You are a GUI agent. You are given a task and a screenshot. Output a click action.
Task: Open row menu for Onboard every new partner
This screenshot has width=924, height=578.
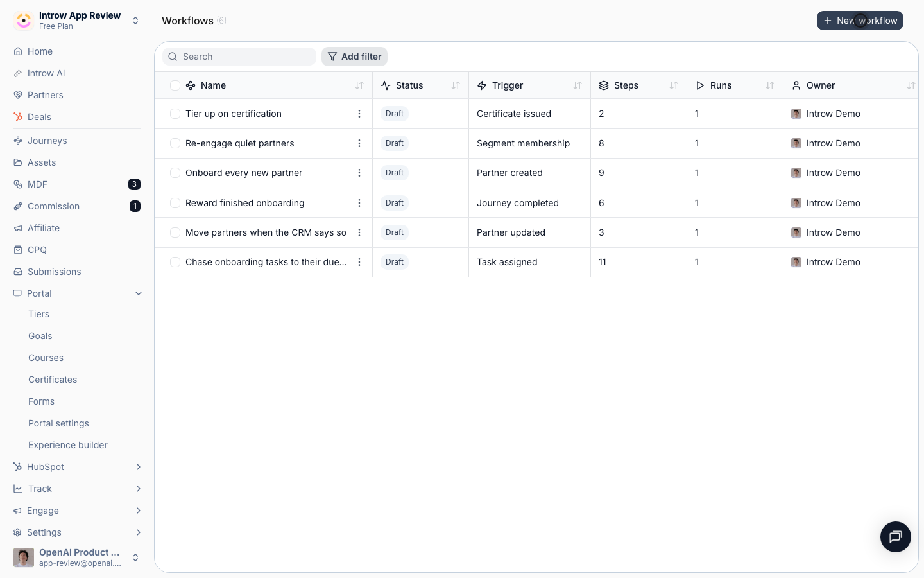click(x=359, y=173)
